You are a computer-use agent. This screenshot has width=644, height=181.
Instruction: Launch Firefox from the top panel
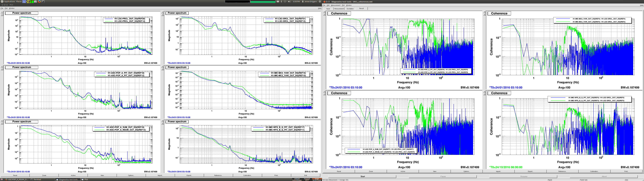(39, 2)
